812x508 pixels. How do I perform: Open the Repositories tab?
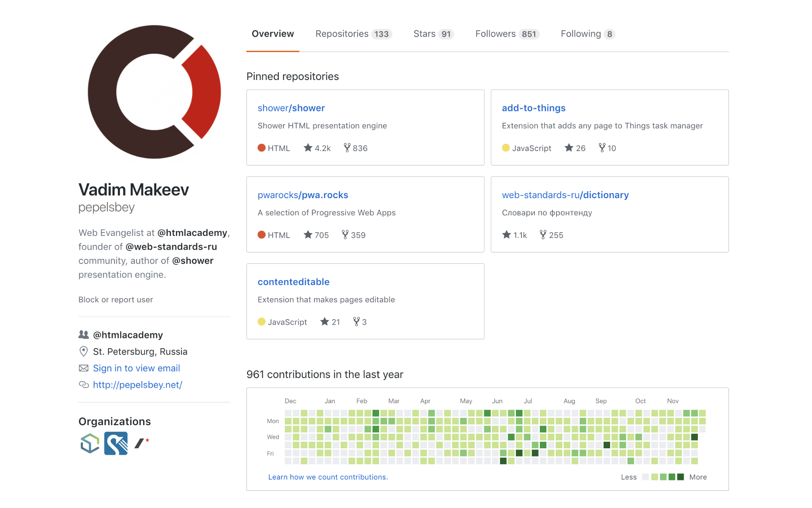coord(353,34)
